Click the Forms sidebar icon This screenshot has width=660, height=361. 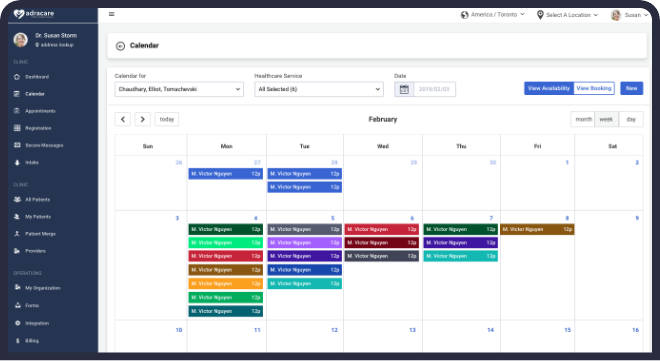pyautogui.click(x=17, y=305)
